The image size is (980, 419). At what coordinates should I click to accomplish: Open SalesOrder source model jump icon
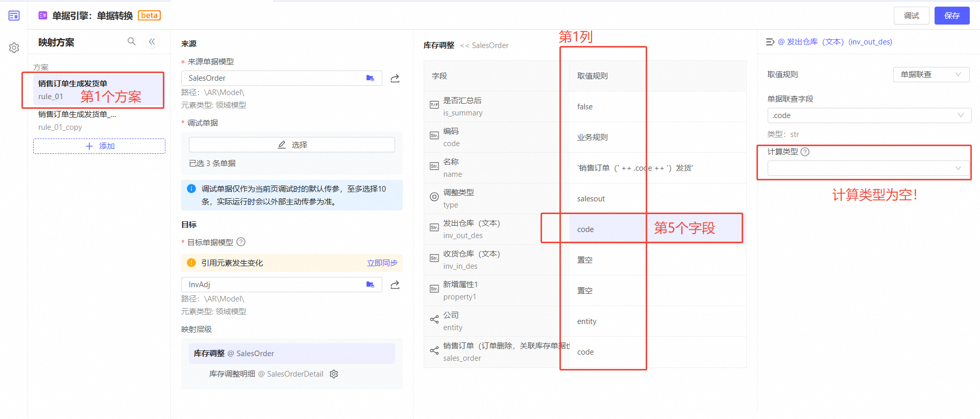pyautogui.click(x=395, y=78)
